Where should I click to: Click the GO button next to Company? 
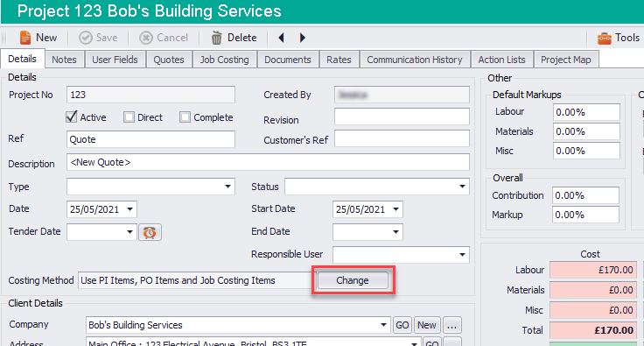point(402,325)
